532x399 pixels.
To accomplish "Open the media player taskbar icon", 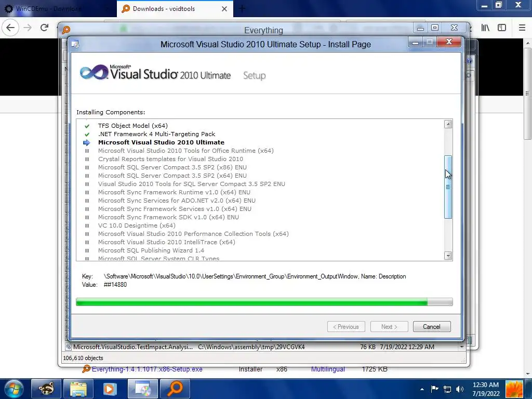I will pos(110,389).
